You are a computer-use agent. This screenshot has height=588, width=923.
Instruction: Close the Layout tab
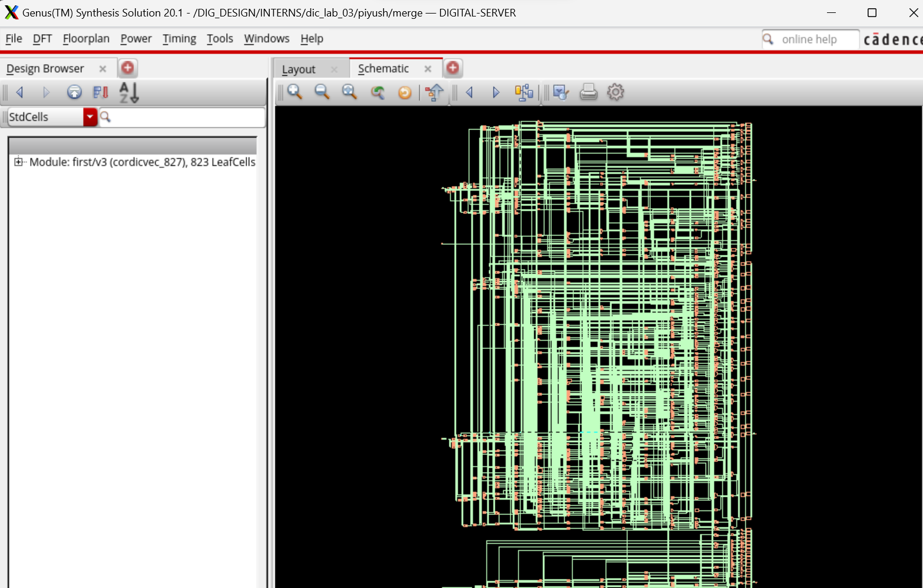point(334,69)
